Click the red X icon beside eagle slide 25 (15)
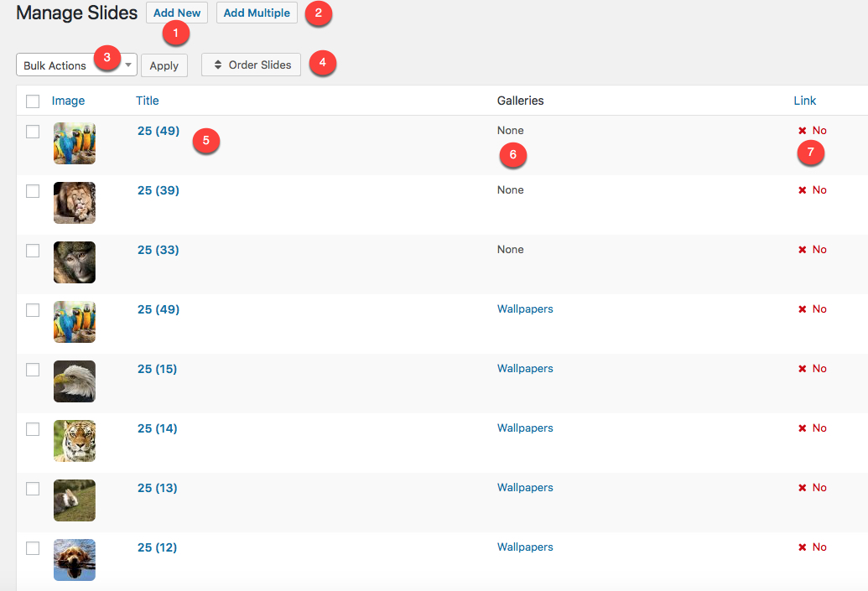Image resolution: width=868 pixels, height=591 pixels. [x=803, y=368]
